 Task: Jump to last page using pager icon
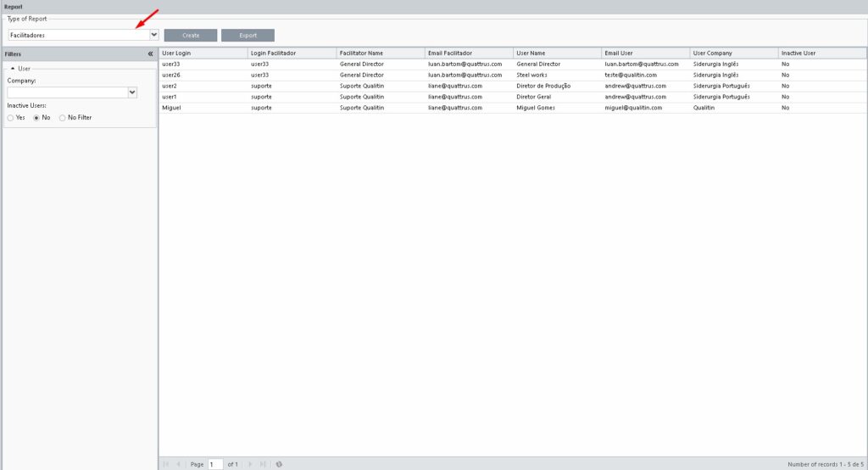point(263,464)
